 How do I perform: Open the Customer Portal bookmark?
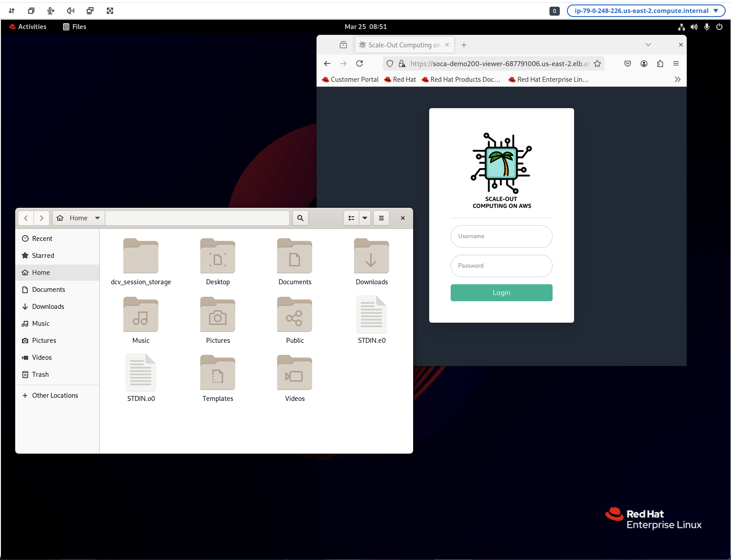pyautogui.click(x=350, y=80)
